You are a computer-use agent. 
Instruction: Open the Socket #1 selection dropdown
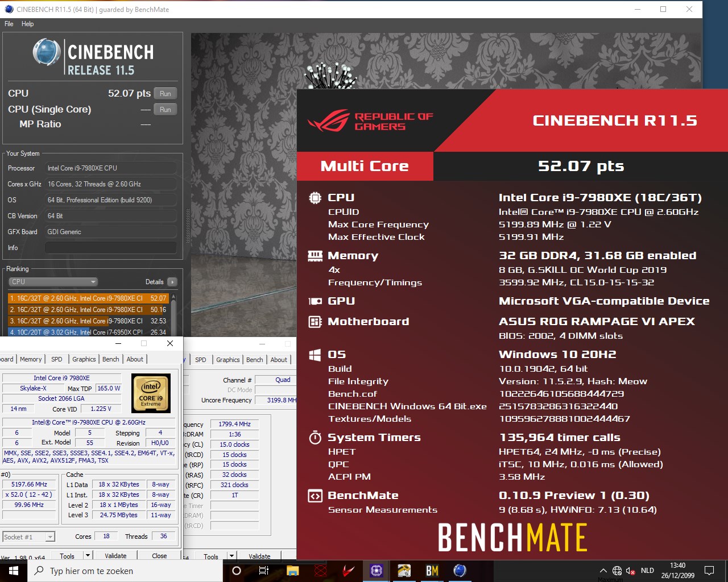[x=28, y=537]
